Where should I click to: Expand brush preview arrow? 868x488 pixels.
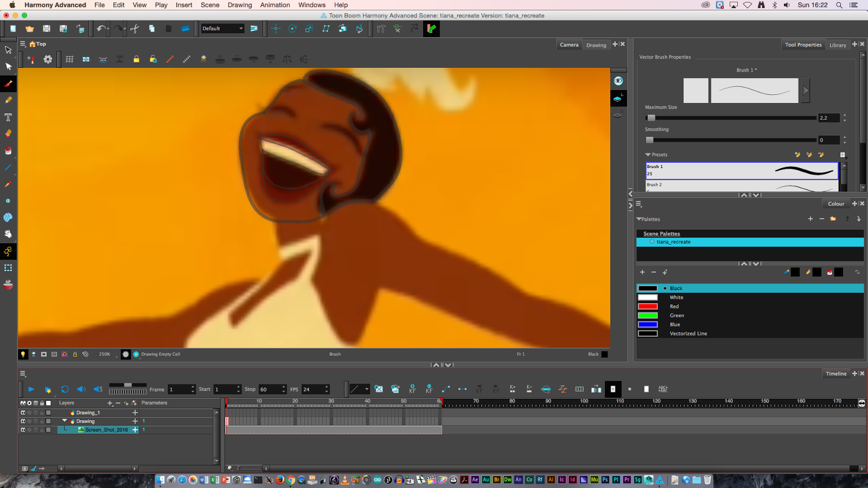(806, 91)
